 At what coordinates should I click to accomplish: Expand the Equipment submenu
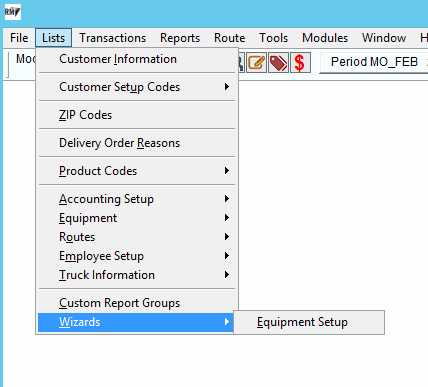click(x=137, y=218)
